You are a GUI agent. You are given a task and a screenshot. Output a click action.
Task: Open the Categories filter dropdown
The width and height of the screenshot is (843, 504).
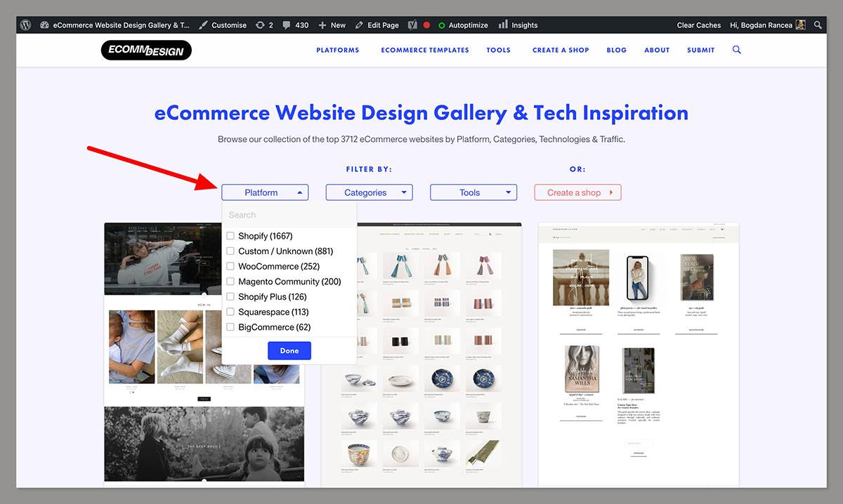tap(369, 192)
